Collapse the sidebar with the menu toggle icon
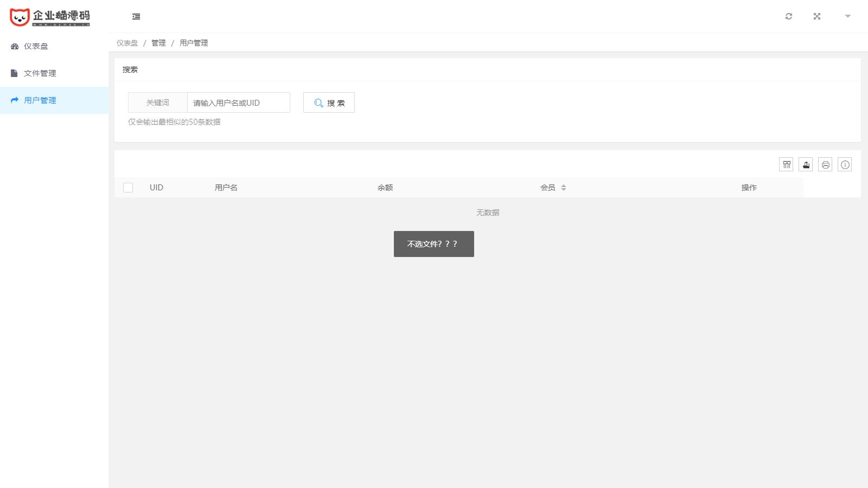 click(136, 17)
